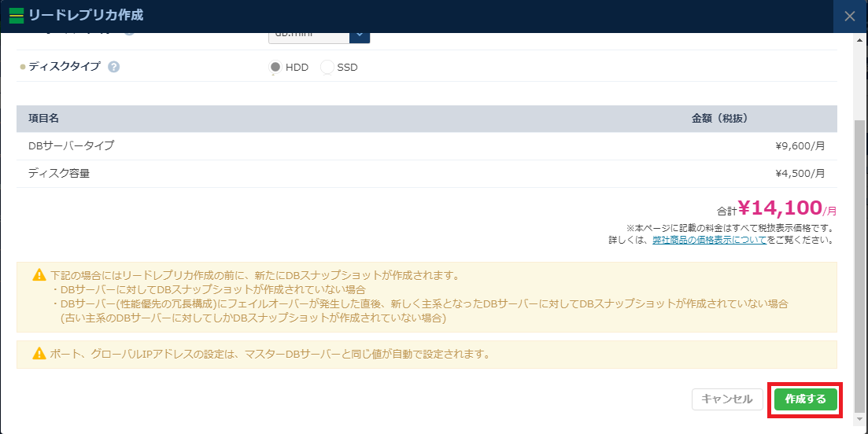The width and height of the screenshot is (868, 434).
Task: Open the 弊社商品の価格表示について link
Action: tap(709, 240)
